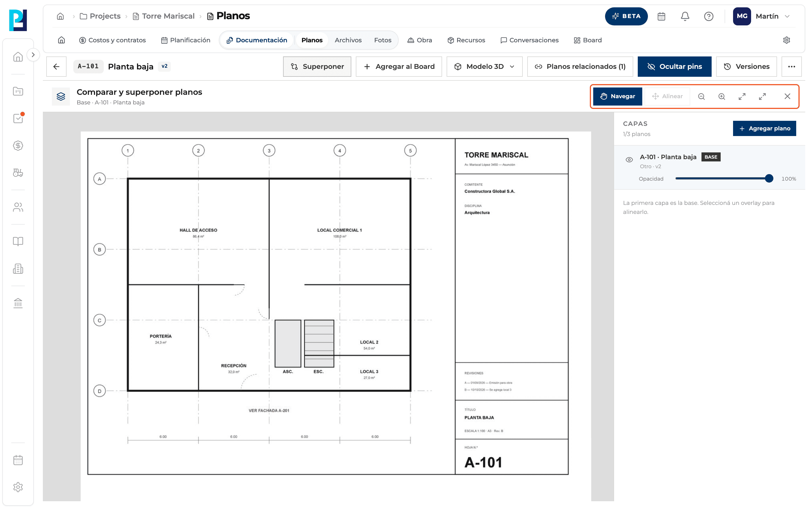
Task: Click the Agregar plano button
Action: point(764,128)
